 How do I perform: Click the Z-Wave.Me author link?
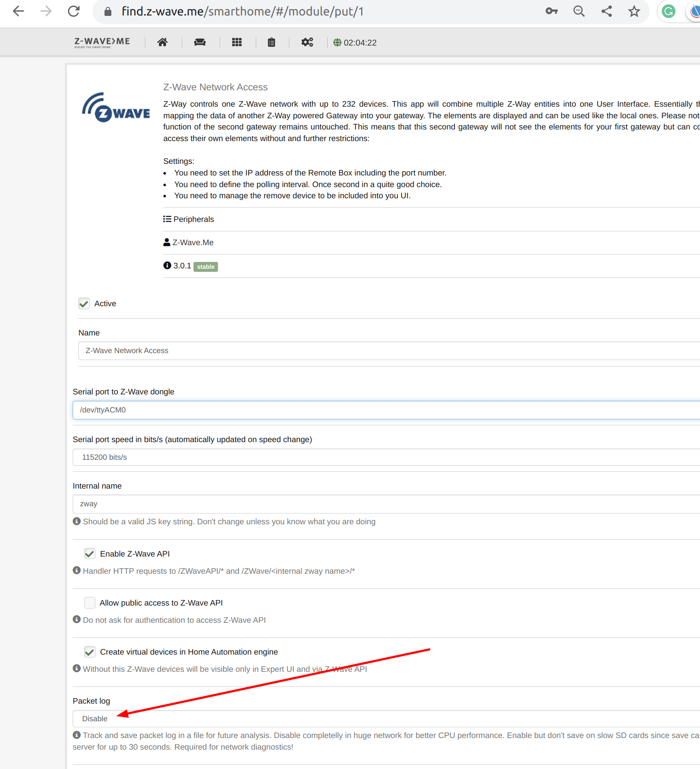coord(193,243)
